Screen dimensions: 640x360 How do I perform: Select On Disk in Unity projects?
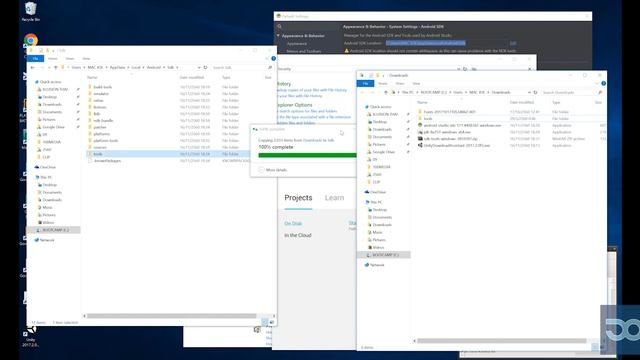(x=293, y=223)
